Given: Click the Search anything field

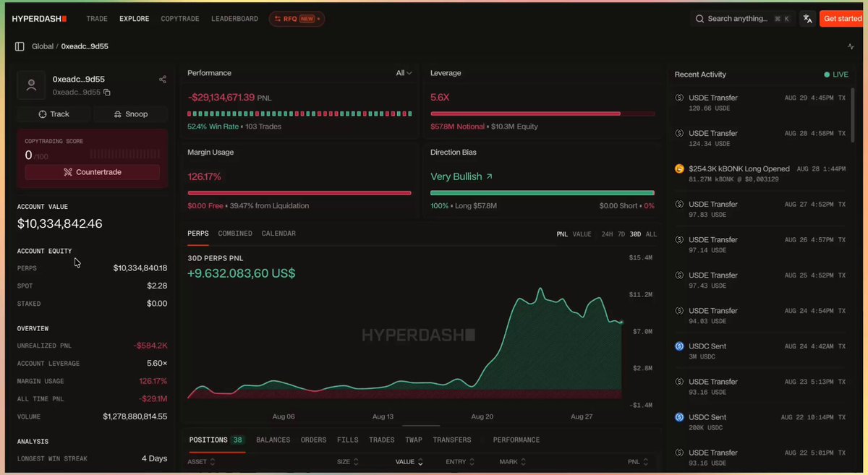Looking at the screenshot, I should click(742, 19).
